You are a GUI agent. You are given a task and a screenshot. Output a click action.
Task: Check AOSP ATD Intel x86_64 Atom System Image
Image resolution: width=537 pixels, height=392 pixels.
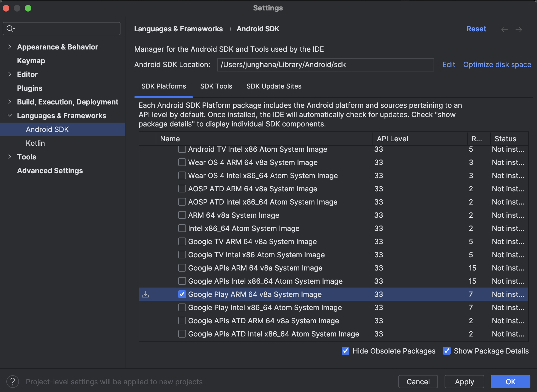click(x=182, y=202)
